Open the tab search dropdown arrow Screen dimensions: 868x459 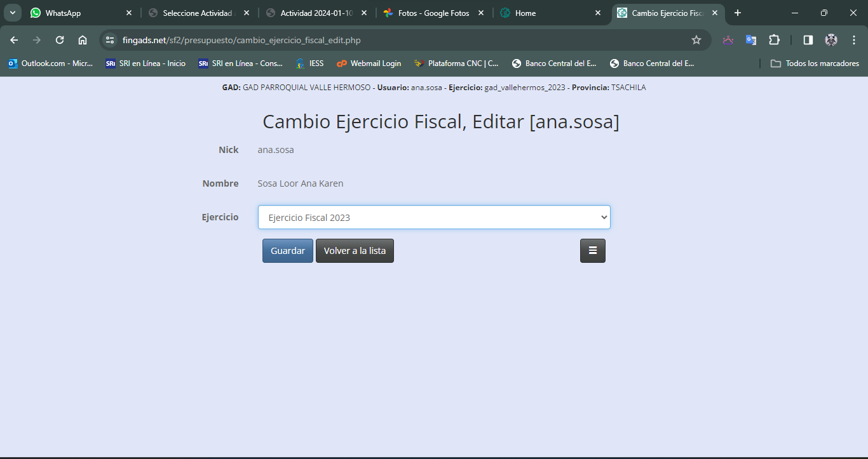pyautogui.click(x=13, y=13)
